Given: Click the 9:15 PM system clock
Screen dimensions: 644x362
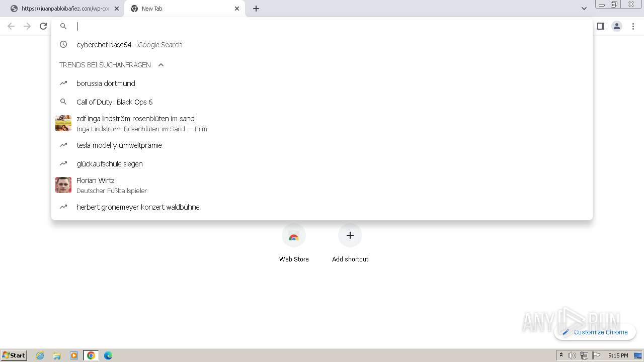Looking at the screenshot, I should (x=618, y=355).
